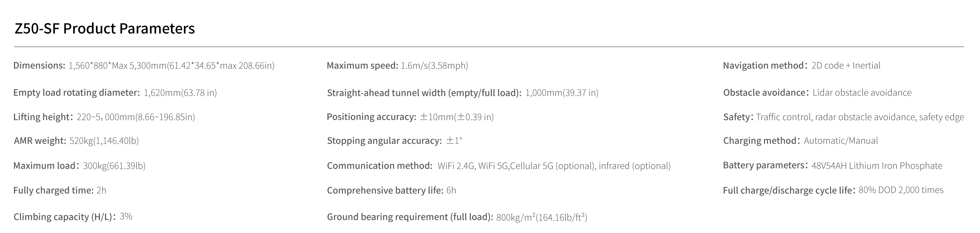This screenshot has height=233, width=980.
Task: Click the Lidar obstacle avoidance text
Action: (x=862, y=93)
